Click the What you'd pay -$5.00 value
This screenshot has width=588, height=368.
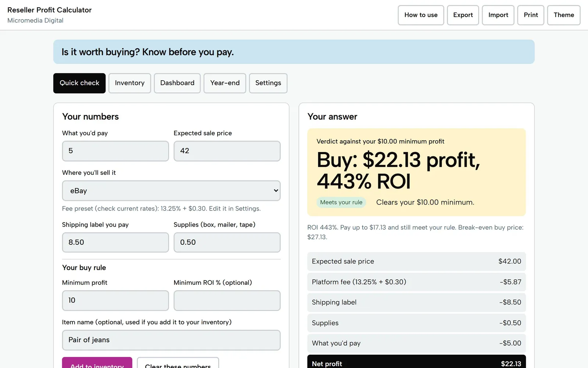click(510, 343)
